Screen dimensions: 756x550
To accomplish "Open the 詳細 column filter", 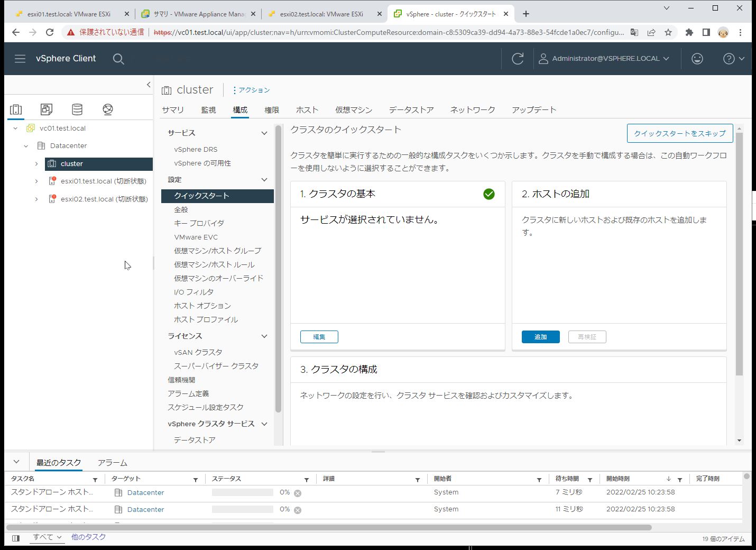I will (x=418, y=480).
